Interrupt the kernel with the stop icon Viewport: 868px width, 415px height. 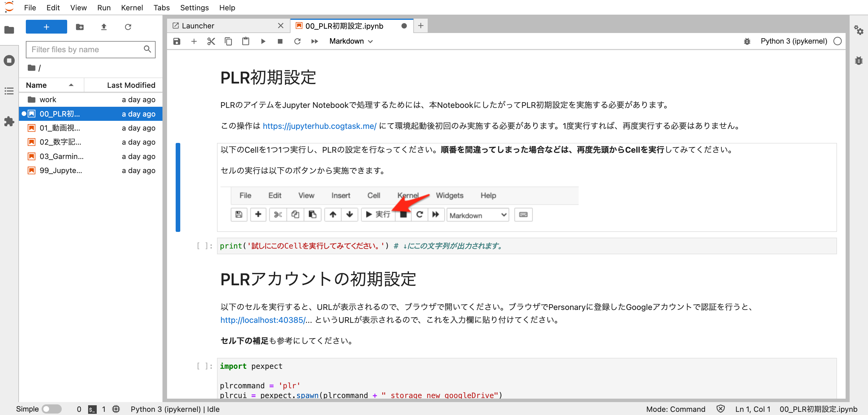[x=280, y=41]
